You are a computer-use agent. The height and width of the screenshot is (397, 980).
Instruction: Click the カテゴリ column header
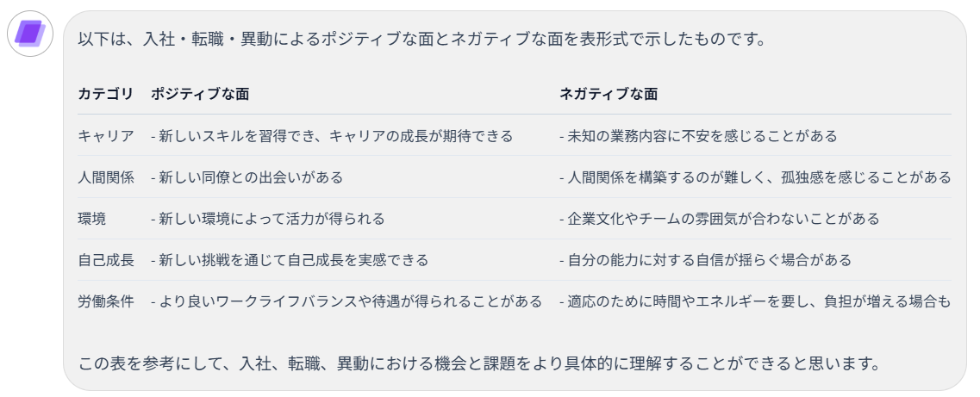pos(106,94)
